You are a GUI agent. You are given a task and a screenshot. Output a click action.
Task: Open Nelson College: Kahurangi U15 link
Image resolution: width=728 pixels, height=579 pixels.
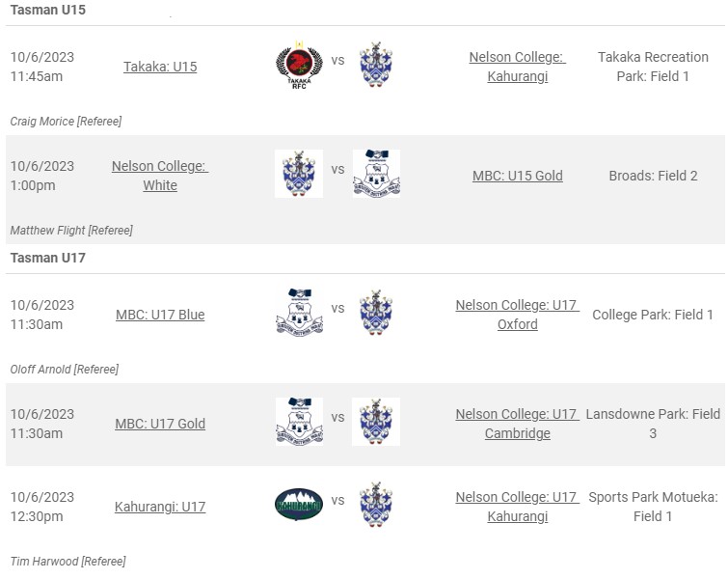[x=517, y=67]
